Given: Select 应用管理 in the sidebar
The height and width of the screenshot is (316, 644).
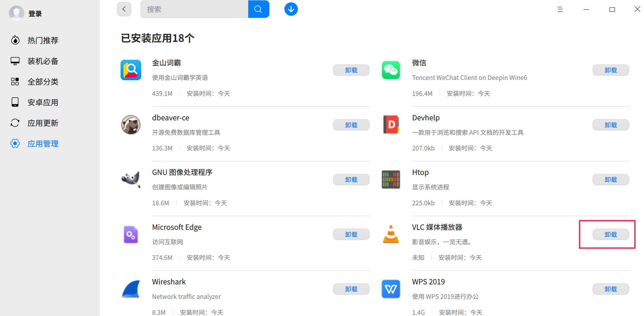Looking at the screenshot, I should click(43, 144).
